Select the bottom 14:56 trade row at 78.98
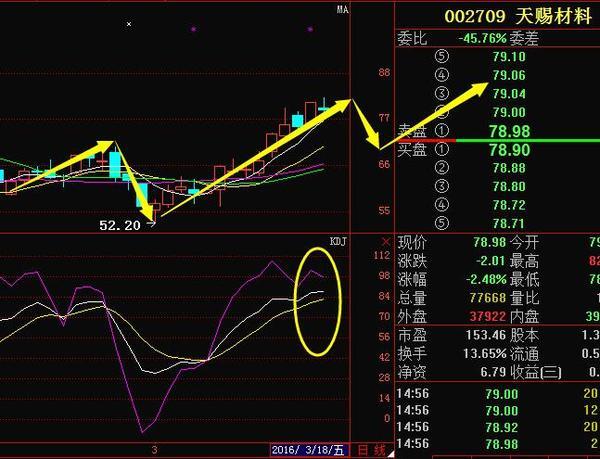 (x=497, y=444)
